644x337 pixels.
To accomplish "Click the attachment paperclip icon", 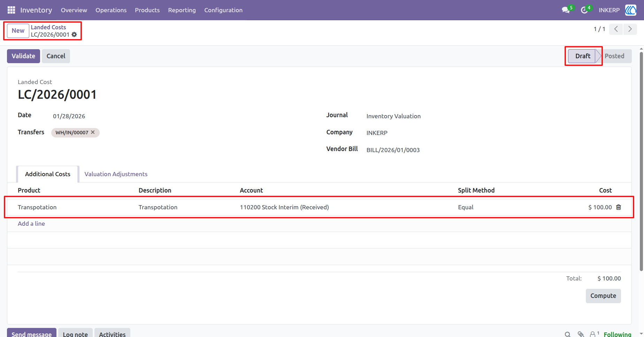I will coord(581,334).
